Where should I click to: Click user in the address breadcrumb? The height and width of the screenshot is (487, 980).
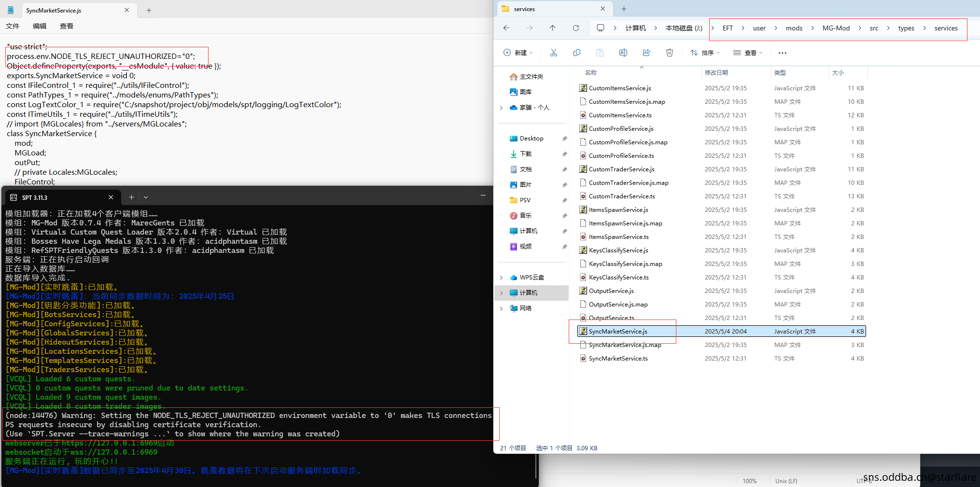[759, 28]
